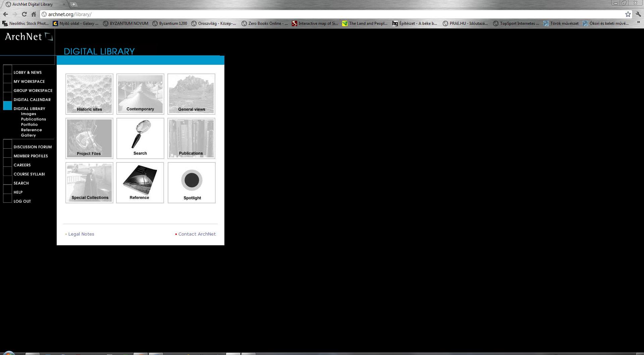Image resolution: width=644 pixels, height=355 pixels.
Task: Open the Project Files tile
Action: click(89, 138)
